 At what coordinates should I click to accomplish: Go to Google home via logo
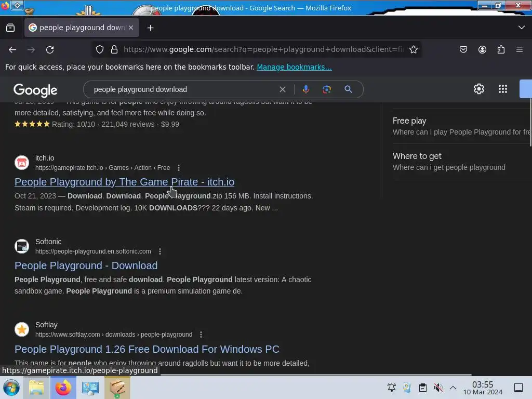click(35, 90)
